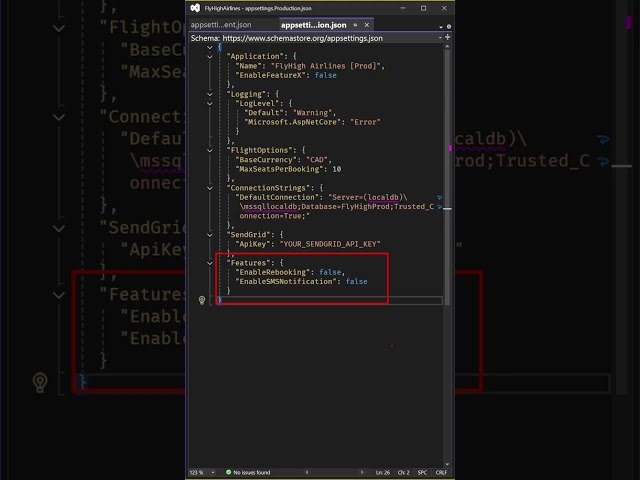This screenshot has width=640, height=480.
Task: Click the SPC indentation indicator
Action: pyautogui.click(x=422, y=472)
